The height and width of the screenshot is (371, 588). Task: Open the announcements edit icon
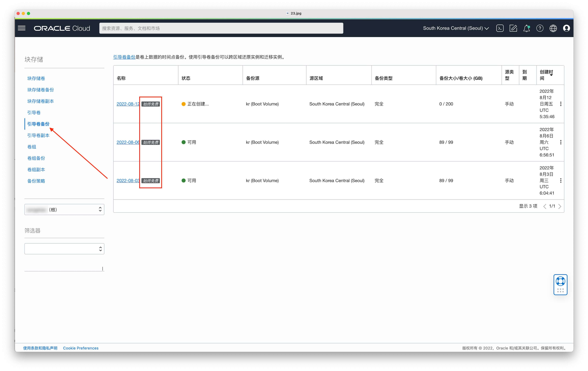(513, 28)
